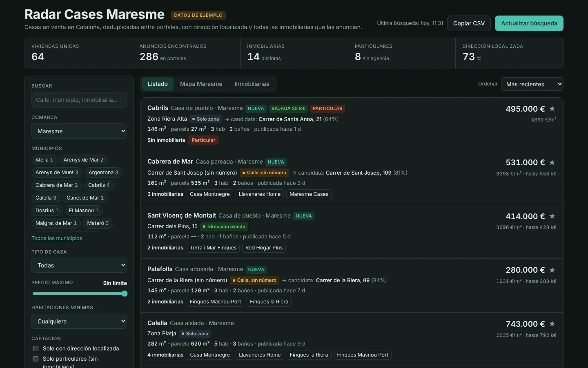
Task: Expand the Habitaciones mínimas dropdown
Action: coord(79,321)
